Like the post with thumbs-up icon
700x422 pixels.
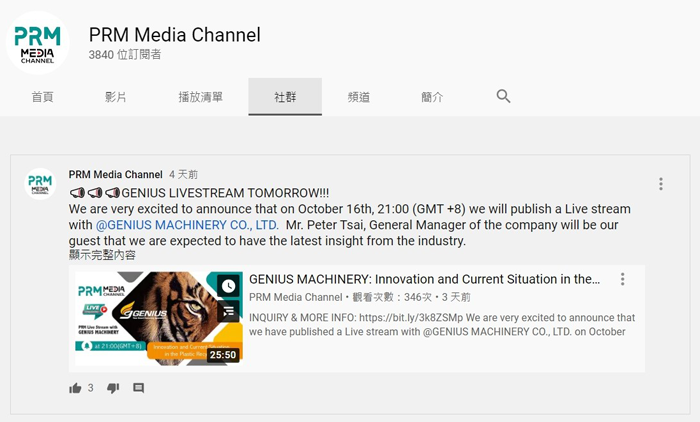[75, 388]
